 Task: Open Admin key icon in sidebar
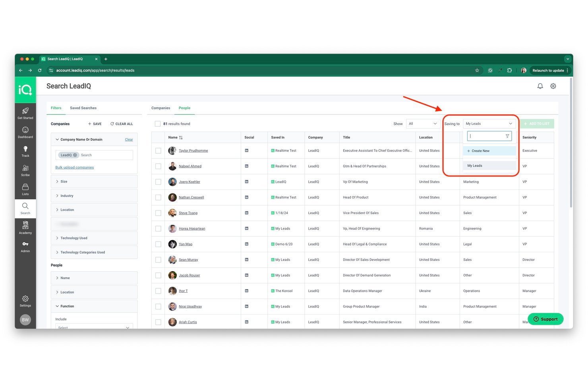pos(25,247)
